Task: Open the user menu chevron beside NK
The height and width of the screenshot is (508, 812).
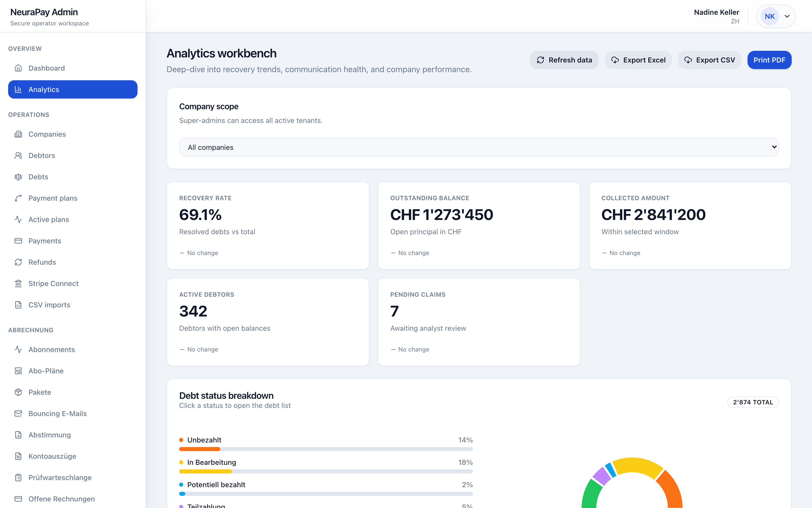Action: pyautogui.click(x=787, y=16)
